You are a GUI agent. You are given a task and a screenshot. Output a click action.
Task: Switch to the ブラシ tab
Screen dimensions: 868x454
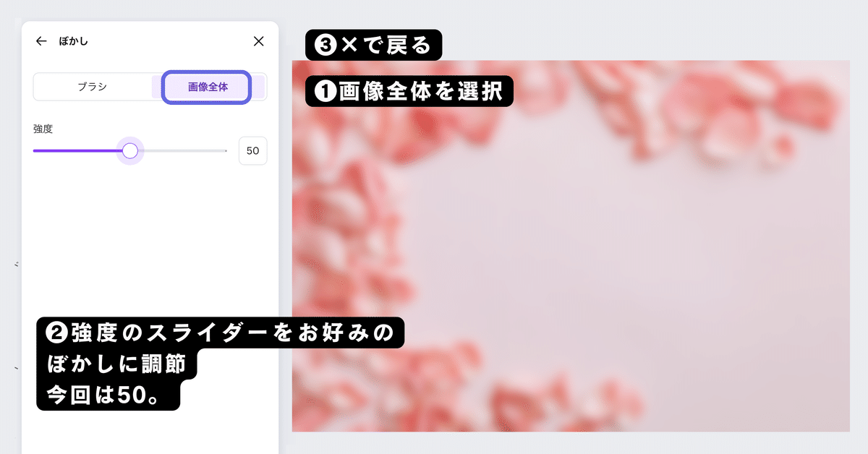tap(93, 87)
